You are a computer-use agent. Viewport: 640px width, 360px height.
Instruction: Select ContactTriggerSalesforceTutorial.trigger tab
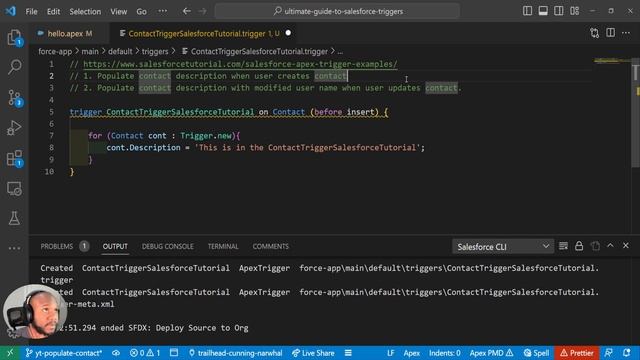pyautogui.click(x=196, y=33)
